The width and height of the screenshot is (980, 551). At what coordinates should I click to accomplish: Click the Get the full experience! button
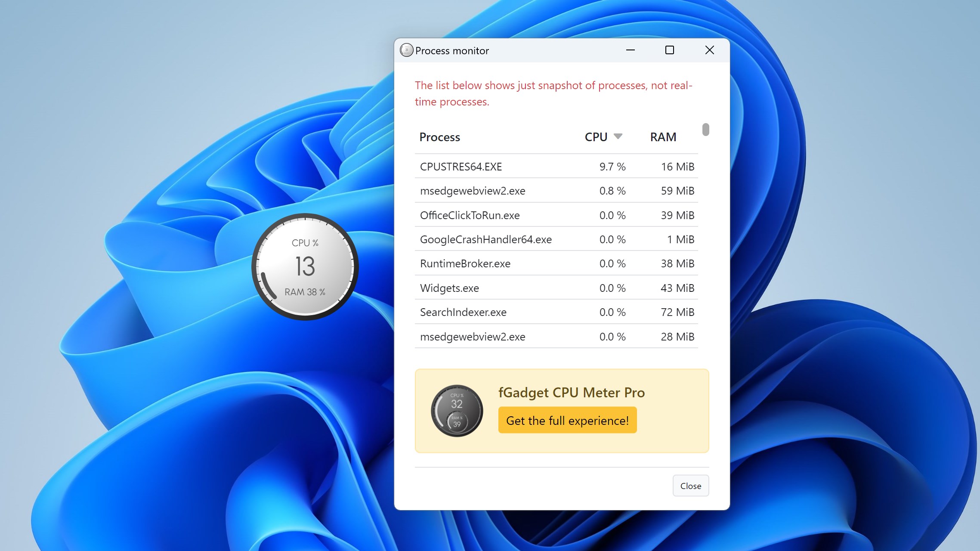(x=567, y=420)
